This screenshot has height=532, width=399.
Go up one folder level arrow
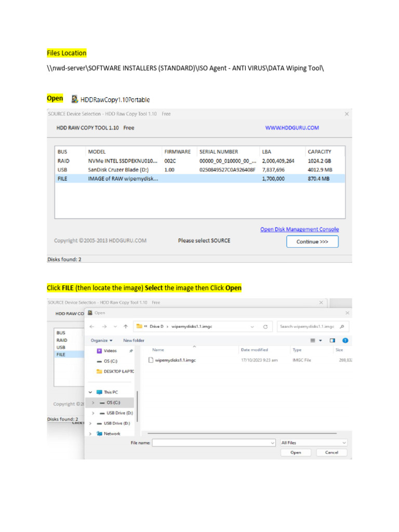126,326
